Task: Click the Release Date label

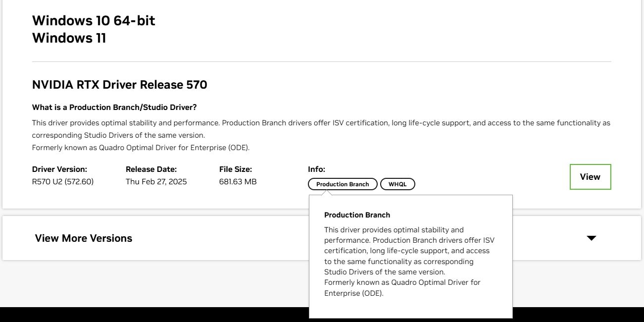Action: point(151,169)
